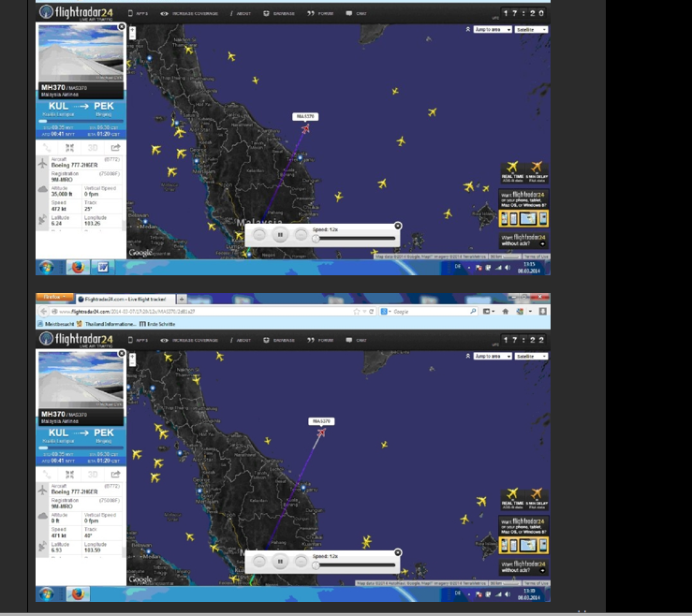
Task: Click the aircraft photo in the 17:20 panel
Action: point(81,52)
